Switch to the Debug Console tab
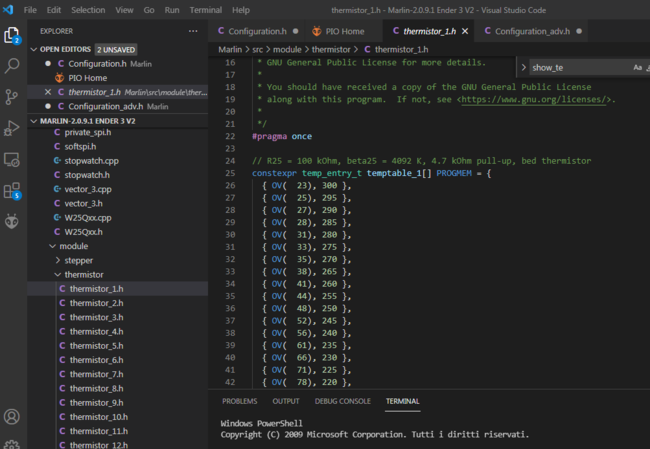 [342, 401]
